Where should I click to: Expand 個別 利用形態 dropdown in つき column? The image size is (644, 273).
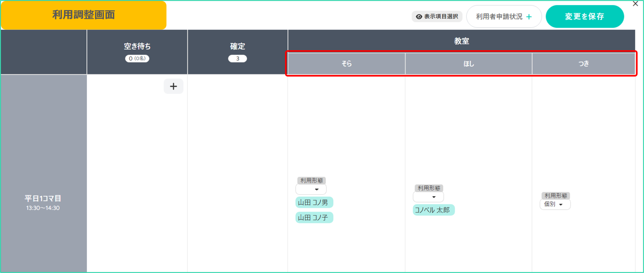click(555, 204)
